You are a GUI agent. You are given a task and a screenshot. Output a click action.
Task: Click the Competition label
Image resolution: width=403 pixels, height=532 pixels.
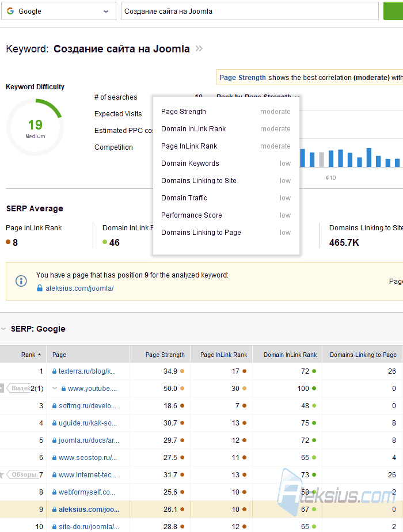coord(113,147)
